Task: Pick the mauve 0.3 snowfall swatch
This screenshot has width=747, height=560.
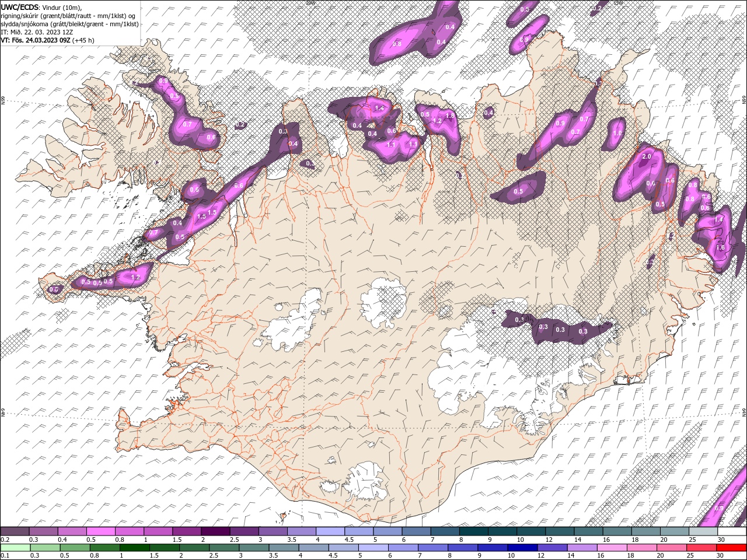Action: tap(44, 531)
